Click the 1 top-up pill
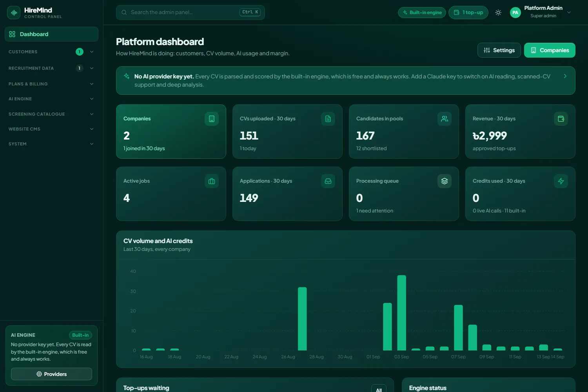Image resolution: width=588 pixels, height=392 pixels. pos(468,13)
